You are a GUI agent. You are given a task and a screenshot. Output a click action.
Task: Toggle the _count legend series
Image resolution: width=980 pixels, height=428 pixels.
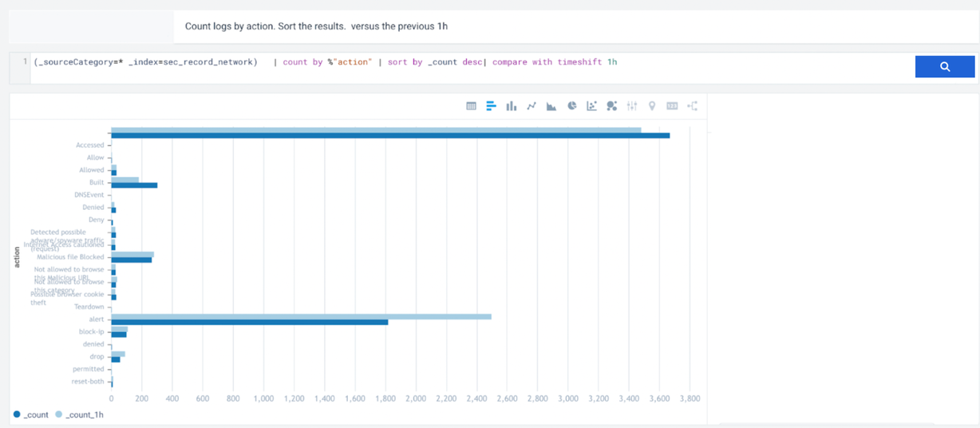[x=34, y=414]
